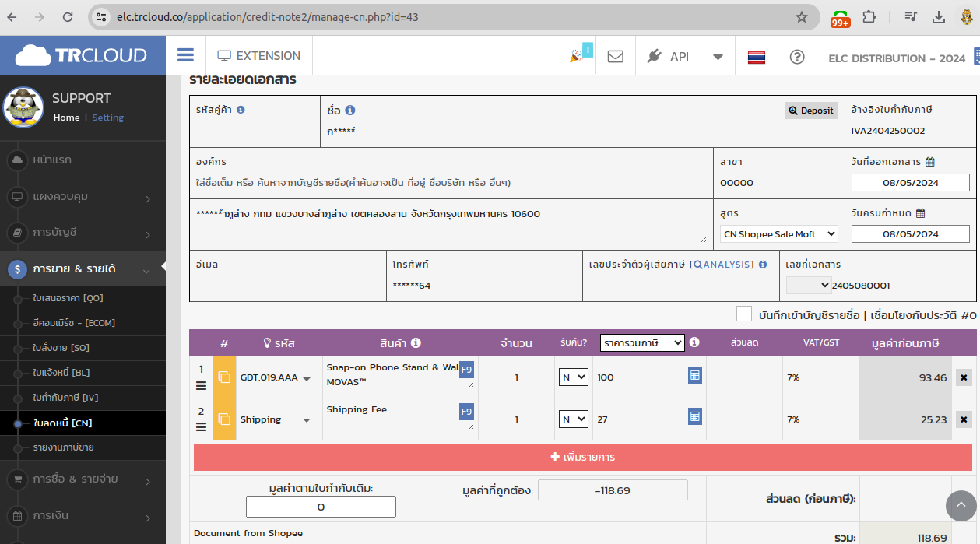The width and height of the screenshot is (980, 544).
Task: Delete Shipping row with X button
Action: [x=964, y=419]
